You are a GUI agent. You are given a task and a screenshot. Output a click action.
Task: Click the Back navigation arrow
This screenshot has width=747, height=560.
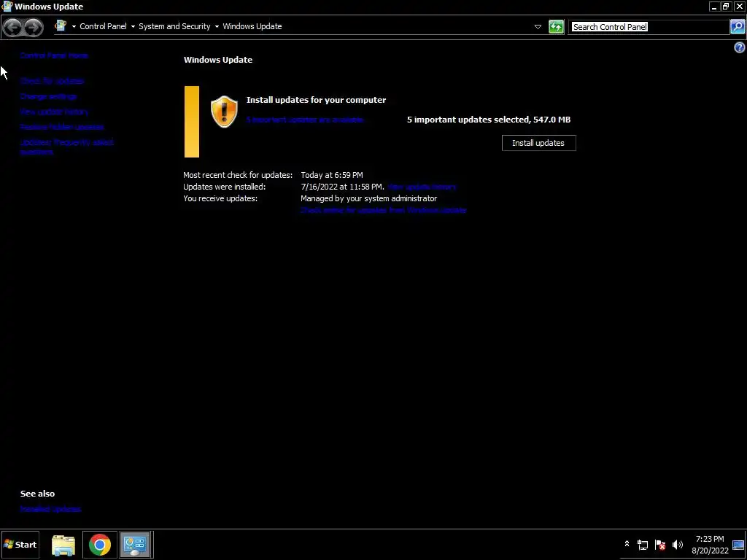coord(13,27)
